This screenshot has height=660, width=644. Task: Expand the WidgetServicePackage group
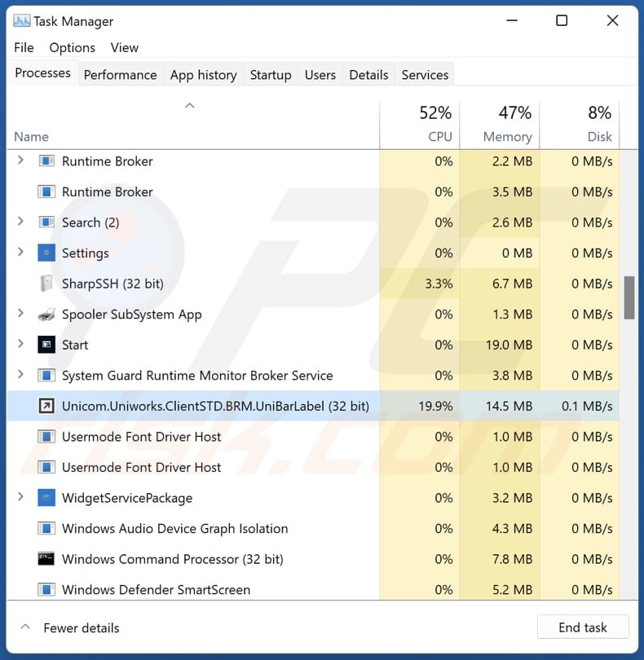tap(20, 497)
